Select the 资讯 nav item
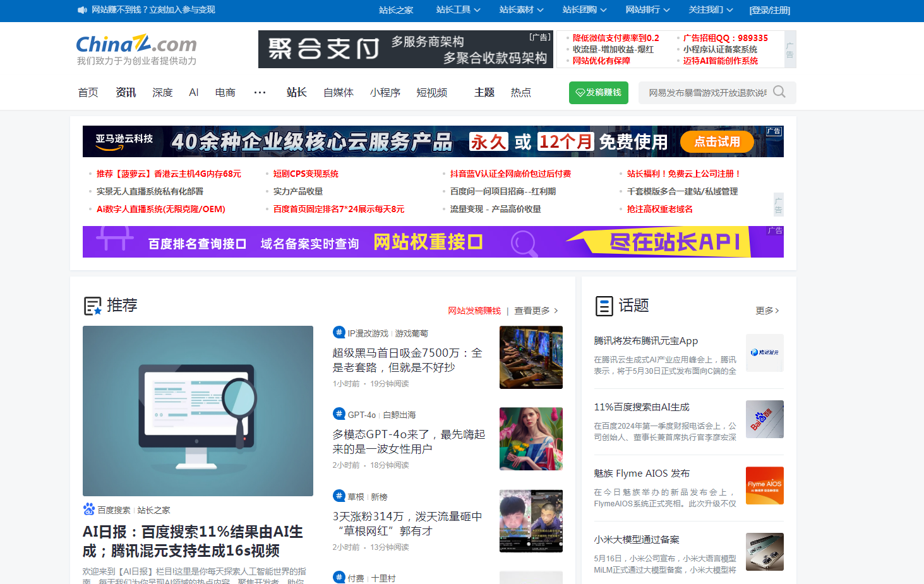 pyautogui.click(x=126, y=92)
